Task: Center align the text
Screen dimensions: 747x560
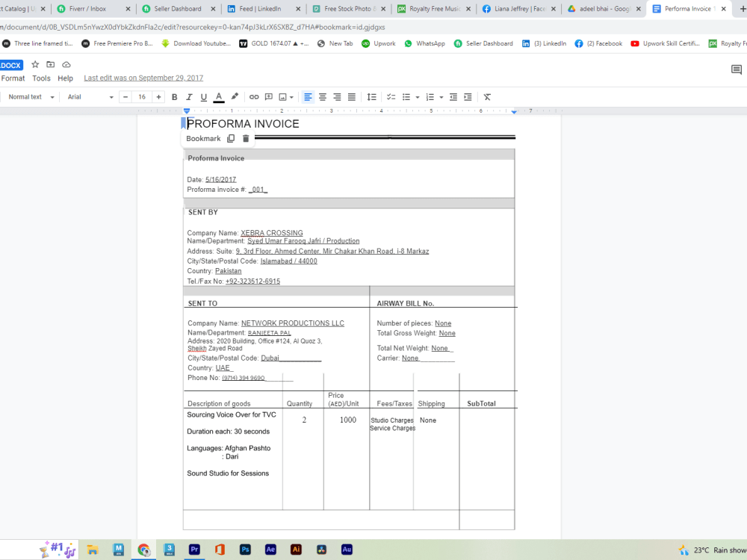Action: pos(323,97)
